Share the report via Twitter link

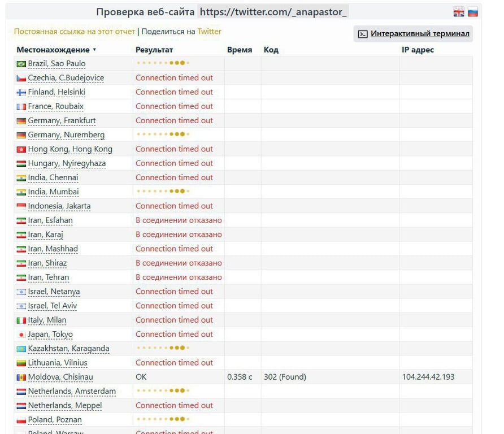tap(209, 32)
